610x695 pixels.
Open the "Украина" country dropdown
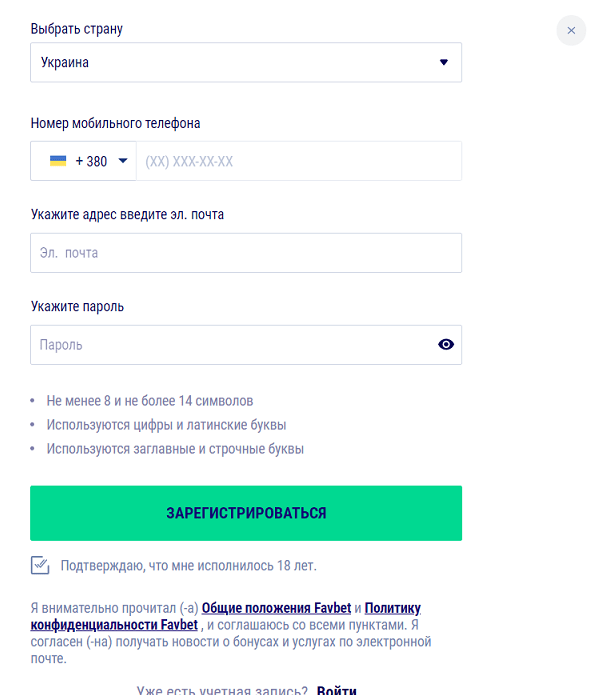(x=246, y=62)
